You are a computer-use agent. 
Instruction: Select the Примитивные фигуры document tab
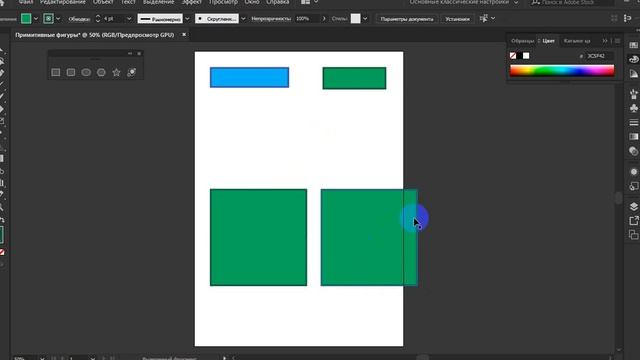(95, 35)
